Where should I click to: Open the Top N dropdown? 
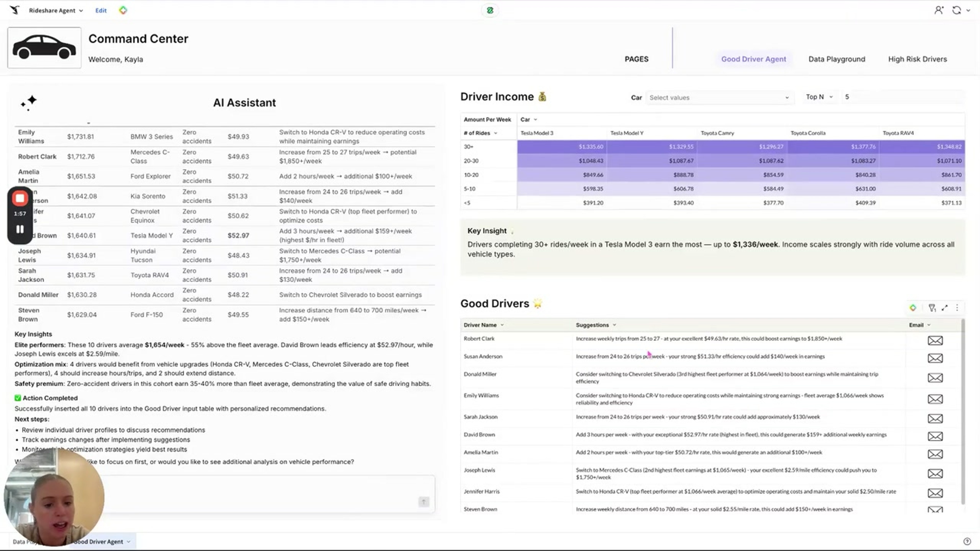click(819, 97)
